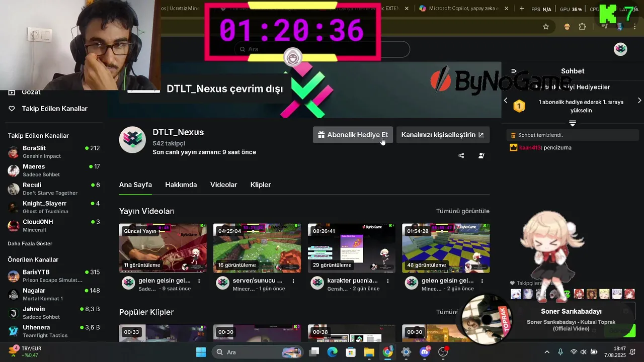The width and height of the screenshot is (644, 362).
Task: Click the share icon under channel buttons
Action: click(x=461, y=156)
